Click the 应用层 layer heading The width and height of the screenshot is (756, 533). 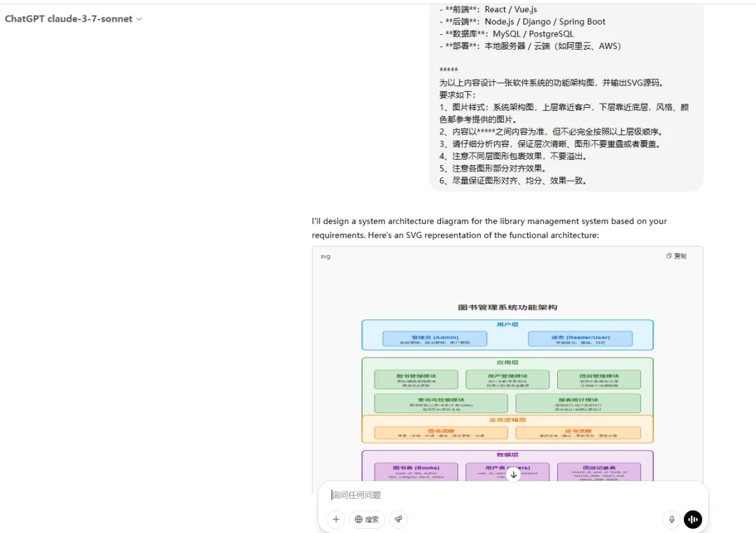(x=507, y=362)
